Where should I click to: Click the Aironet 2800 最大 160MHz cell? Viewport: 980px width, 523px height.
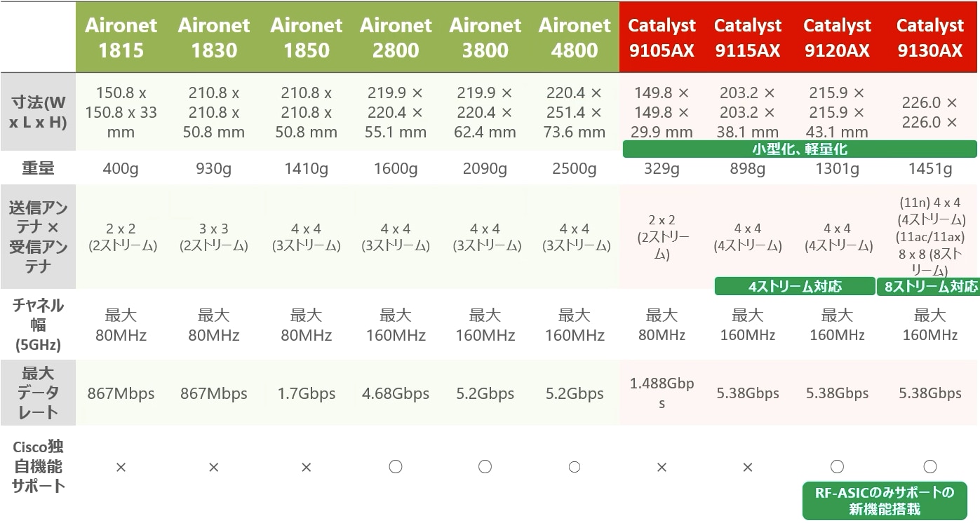click(396, 325)
